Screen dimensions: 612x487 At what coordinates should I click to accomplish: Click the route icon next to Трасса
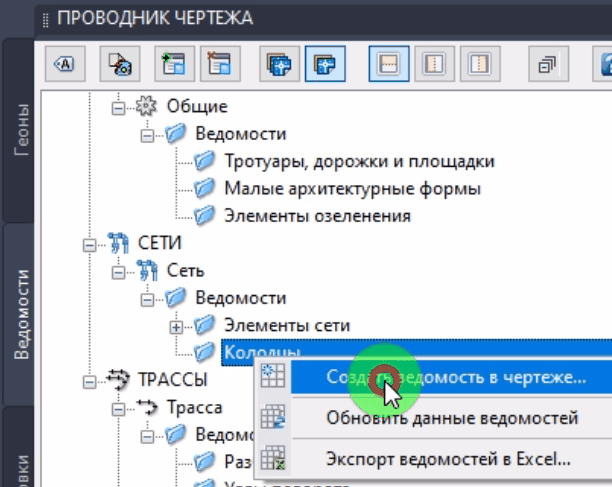tap(147, 407)
